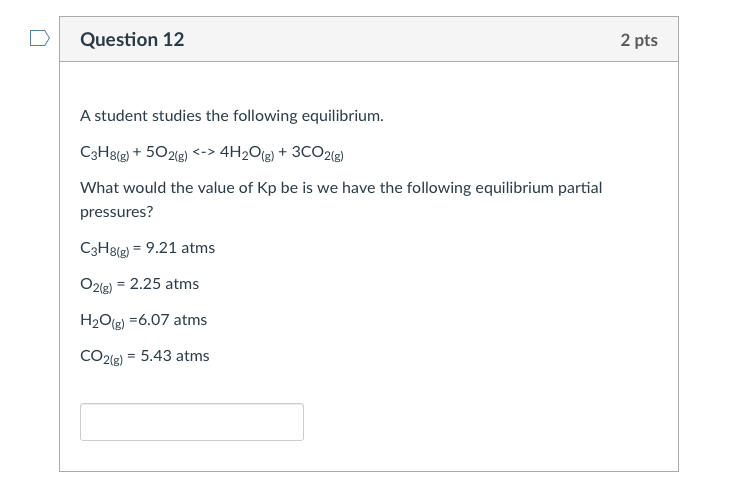The height and width of the screenshot is (503, 741).
Task: Click the C3H8 = 9.21 atms line
Action: point(147,248)
